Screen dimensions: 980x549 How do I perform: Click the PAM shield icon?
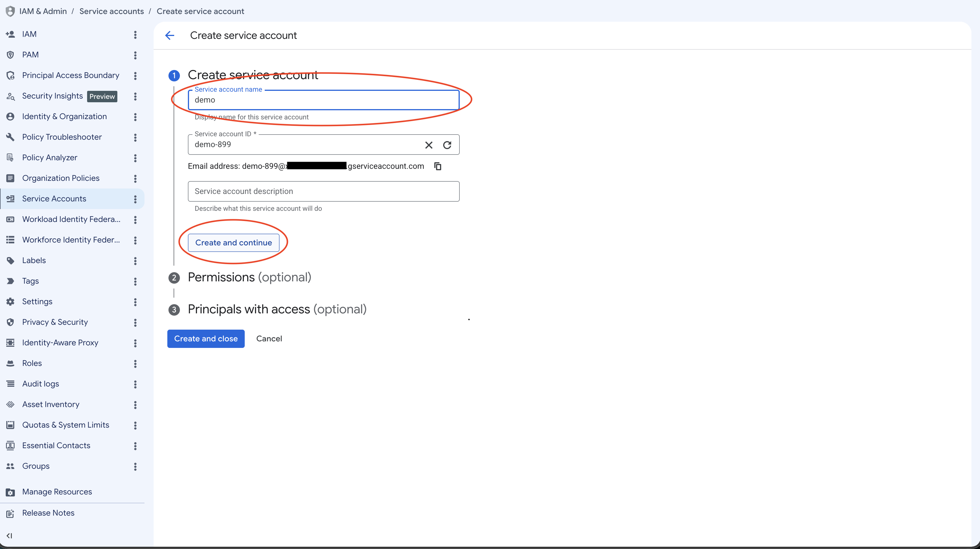click(10, 55)
